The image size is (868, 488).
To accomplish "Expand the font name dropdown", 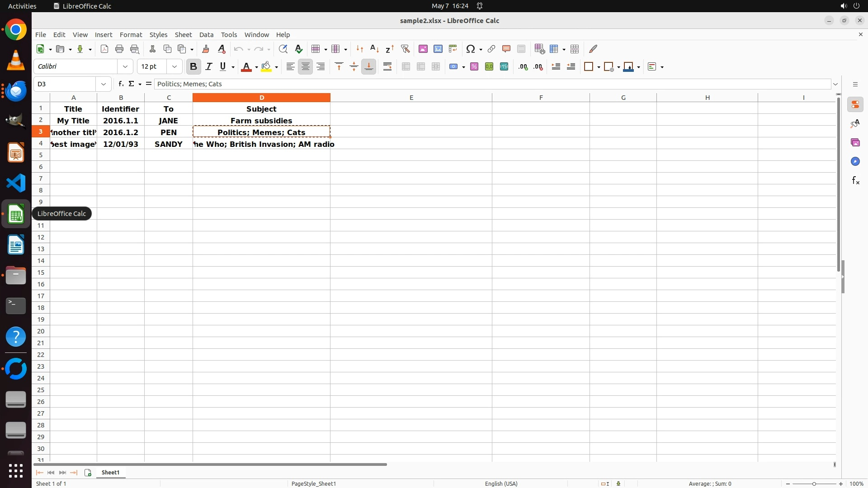I will [x=125, y=66].
